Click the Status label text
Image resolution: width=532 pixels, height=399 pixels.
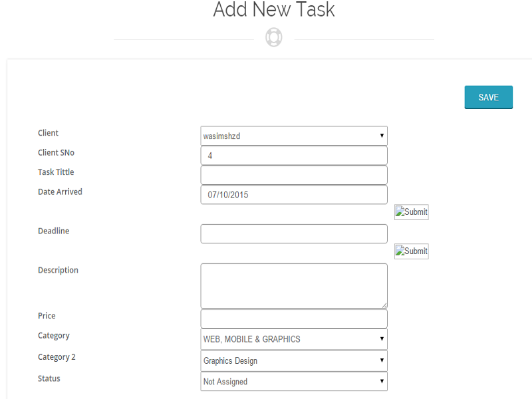49,378
